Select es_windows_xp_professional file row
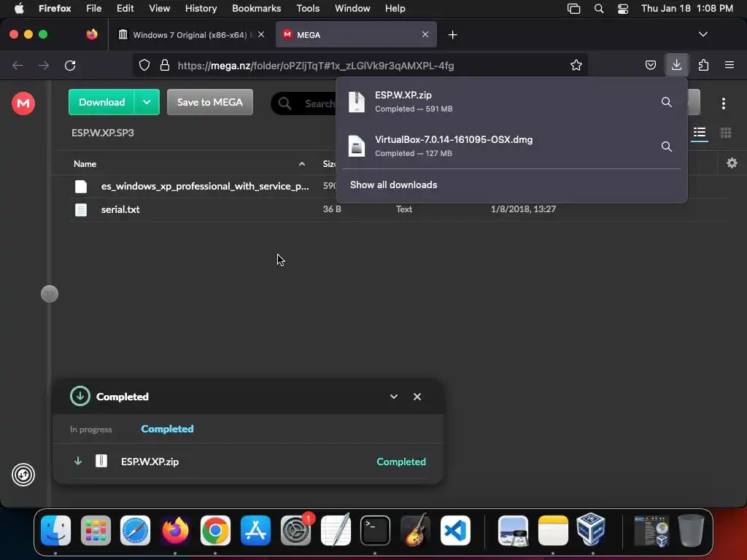The image size is (747, 560). coord(204,186)
